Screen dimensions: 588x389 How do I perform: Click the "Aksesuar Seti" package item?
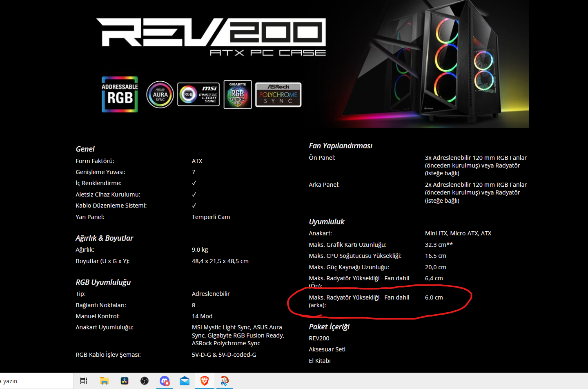(x=327, y=349)
